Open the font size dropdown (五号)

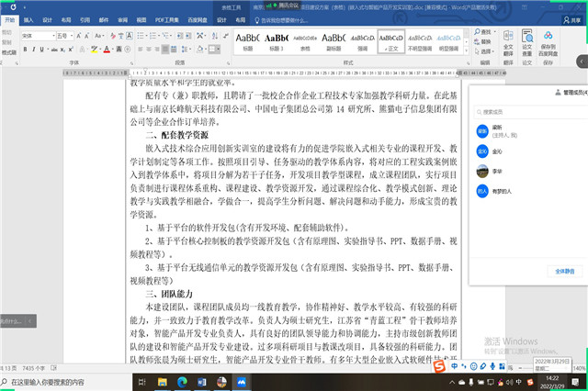click(69, 35)
